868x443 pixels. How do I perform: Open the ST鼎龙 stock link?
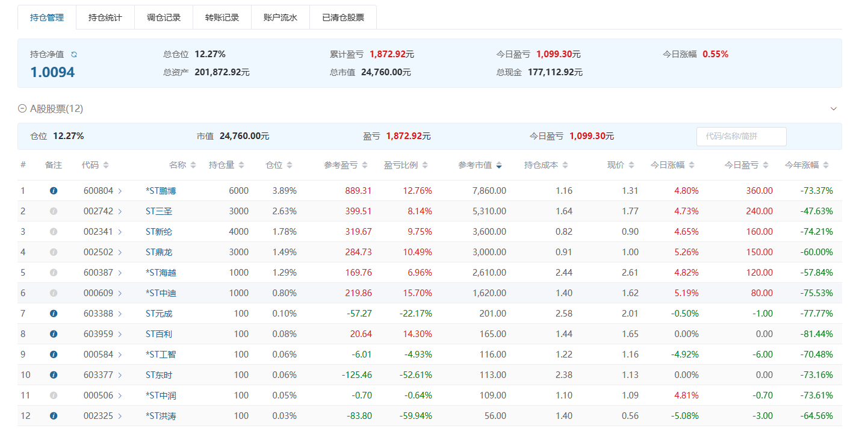(x=159, y=252)
